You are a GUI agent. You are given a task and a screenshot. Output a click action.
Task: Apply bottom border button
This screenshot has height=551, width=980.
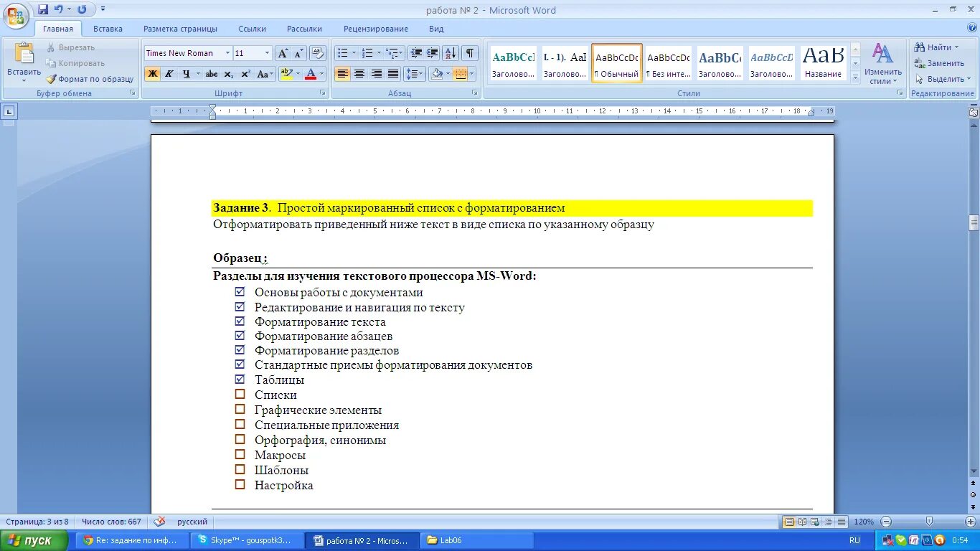(460, 74)
